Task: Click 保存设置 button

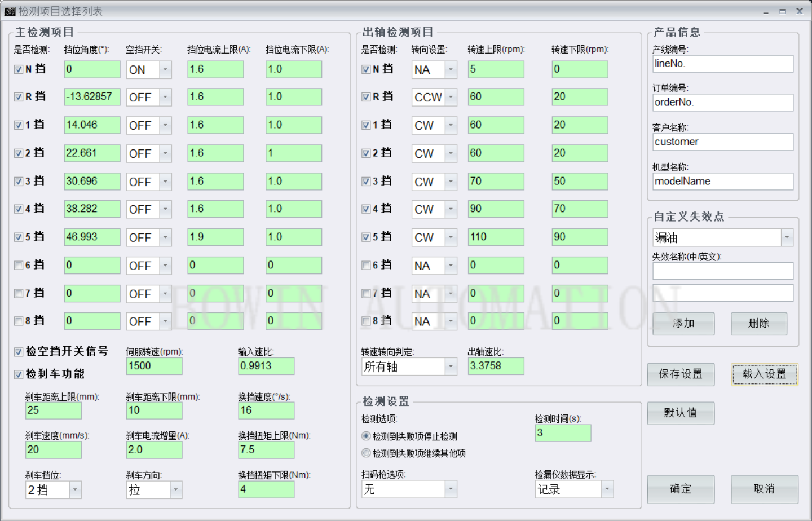Action: 681,374
